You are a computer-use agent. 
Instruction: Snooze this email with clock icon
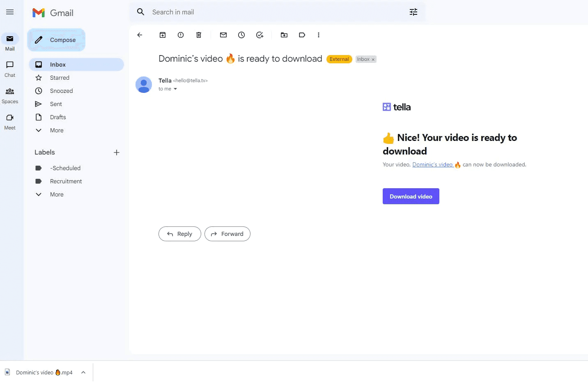click(241, 35)
